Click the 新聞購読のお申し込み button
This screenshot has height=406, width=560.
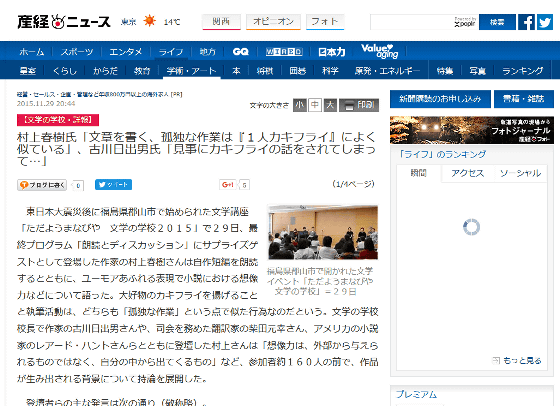[440, 99]
